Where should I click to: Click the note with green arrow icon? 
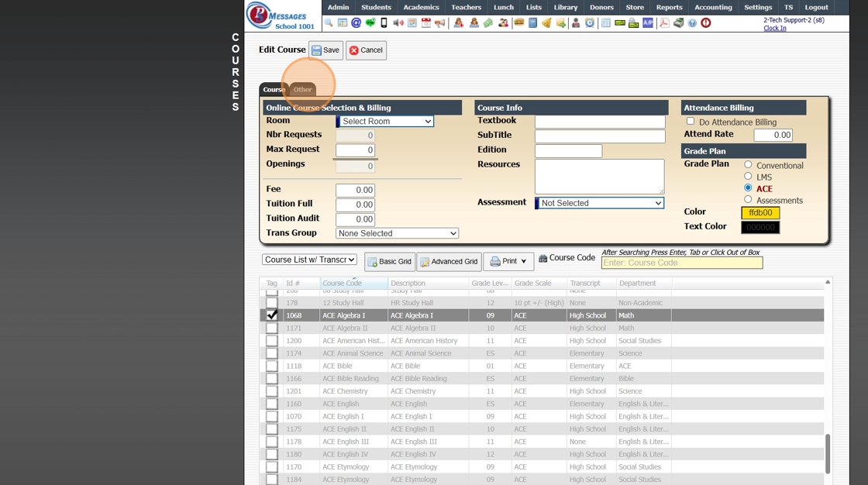(x=561, y=22)
